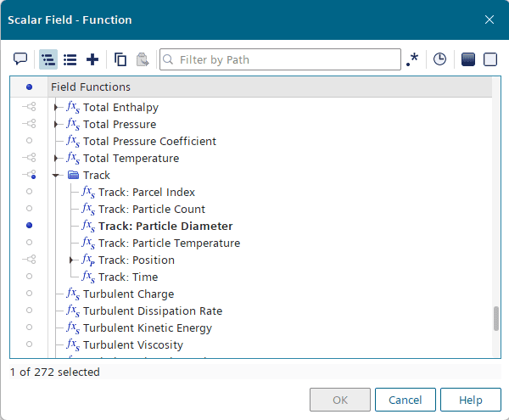Image resolution: width=509 pixels, height=420 pixels.
Task: Expand the Total Enthalpy node
Action: tap(57, 108)
